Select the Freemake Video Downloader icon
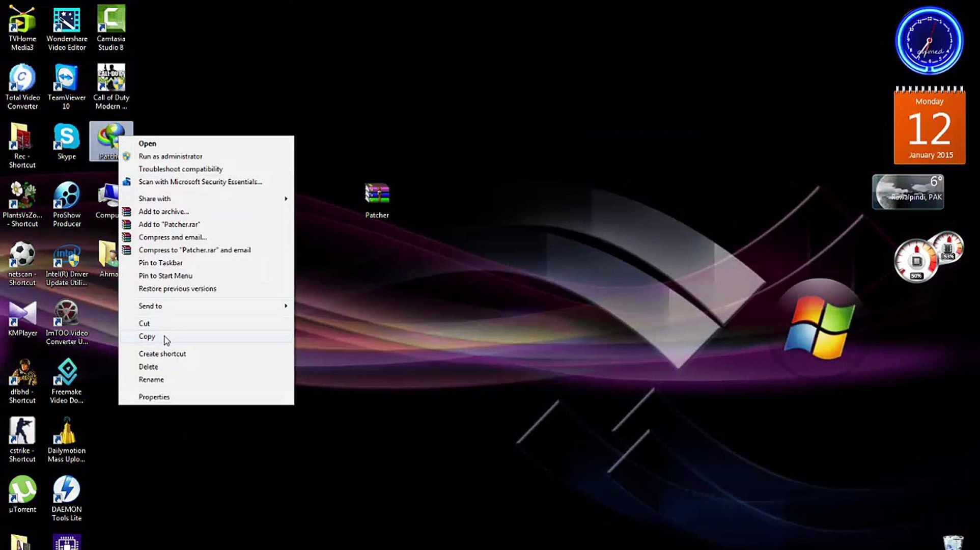 coord(67,381)
